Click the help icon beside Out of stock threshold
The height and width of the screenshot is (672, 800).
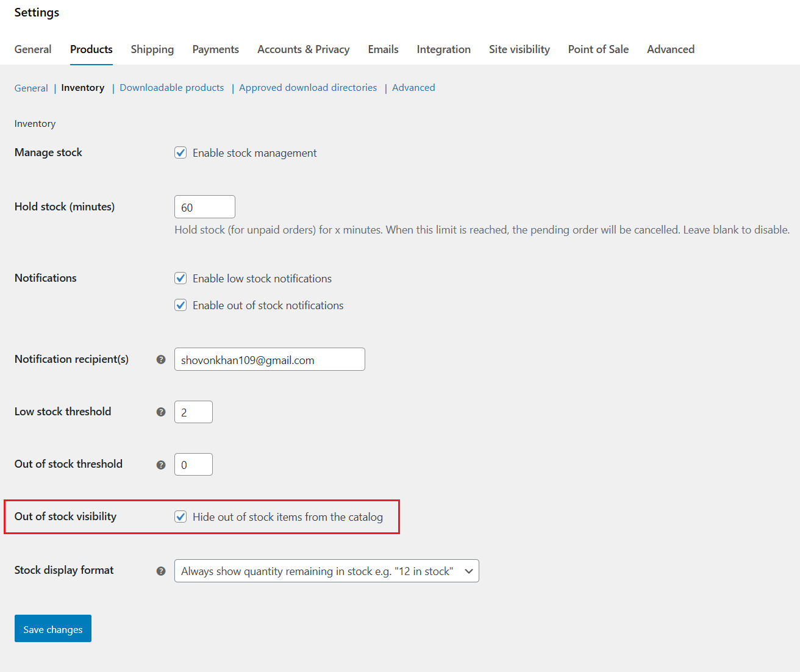coord(160,464)
